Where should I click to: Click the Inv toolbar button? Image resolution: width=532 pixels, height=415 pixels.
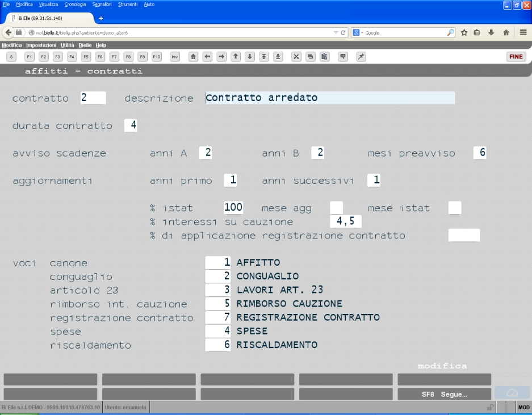pos(175,57)
